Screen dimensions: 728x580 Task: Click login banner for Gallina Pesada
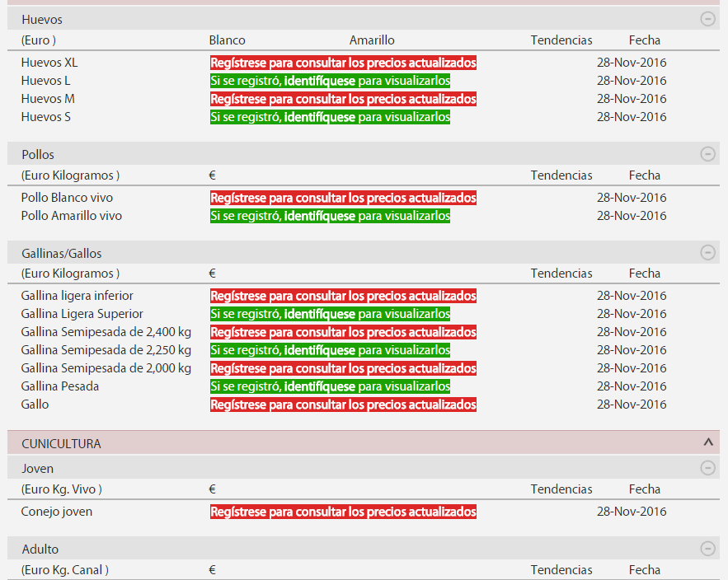tap(330, 386)
